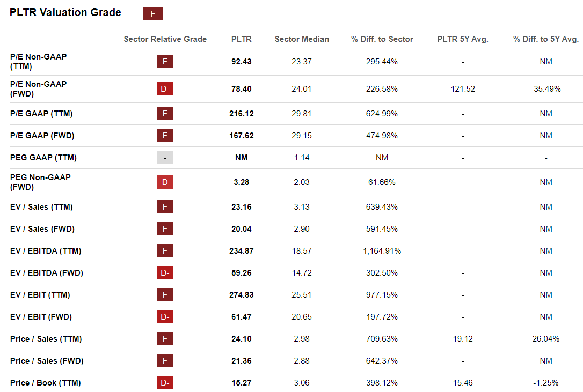Open the P/E GAAP (TTM) metric row label
Viewport: 583px width, 392px height.
pos(41,114)
